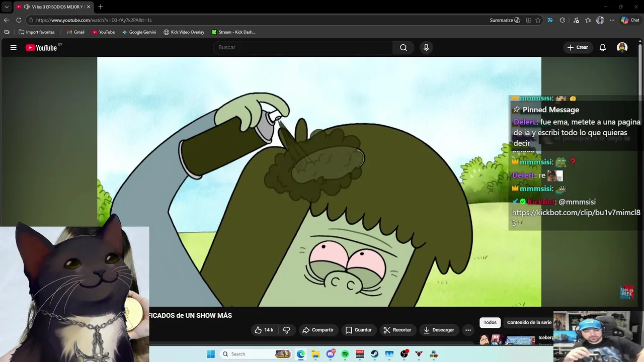Reload the page with refresh icon
644x362 pixels.
point(19,20)
